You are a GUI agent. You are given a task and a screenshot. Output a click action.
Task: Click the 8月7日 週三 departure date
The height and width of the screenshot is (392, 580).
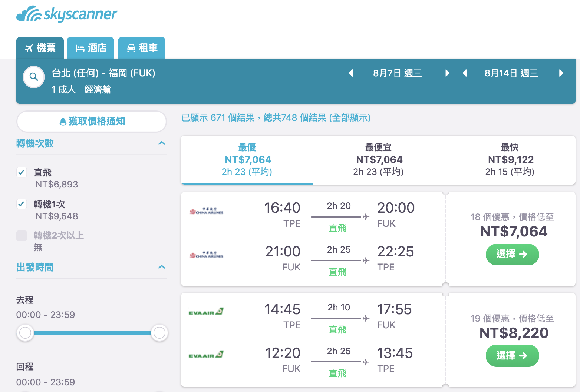(x=398, y=73)
